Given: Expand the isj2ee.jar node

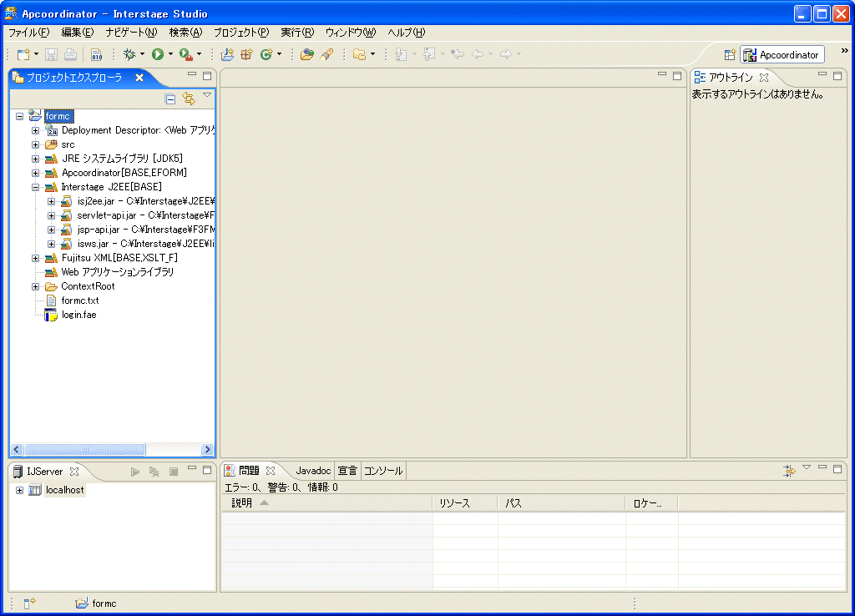Looking at the screenshot, I should (x=51, y=201).
